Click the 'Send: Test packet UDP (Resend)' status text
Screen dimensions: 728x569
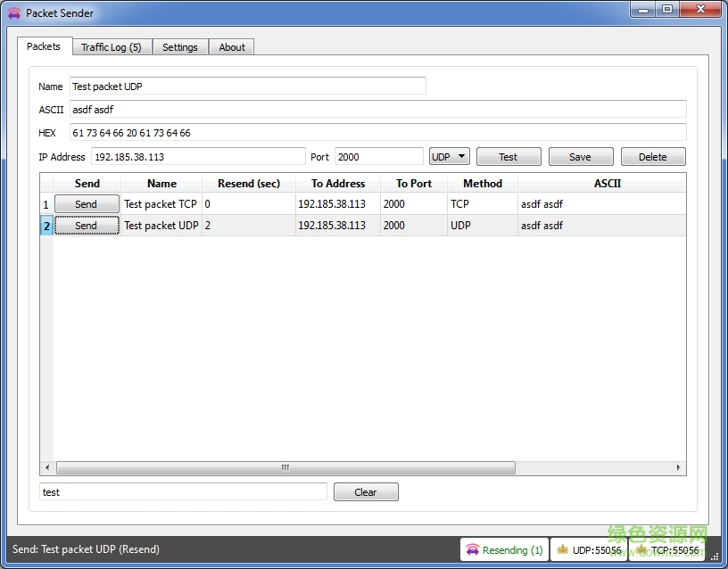tap(86, 549)
